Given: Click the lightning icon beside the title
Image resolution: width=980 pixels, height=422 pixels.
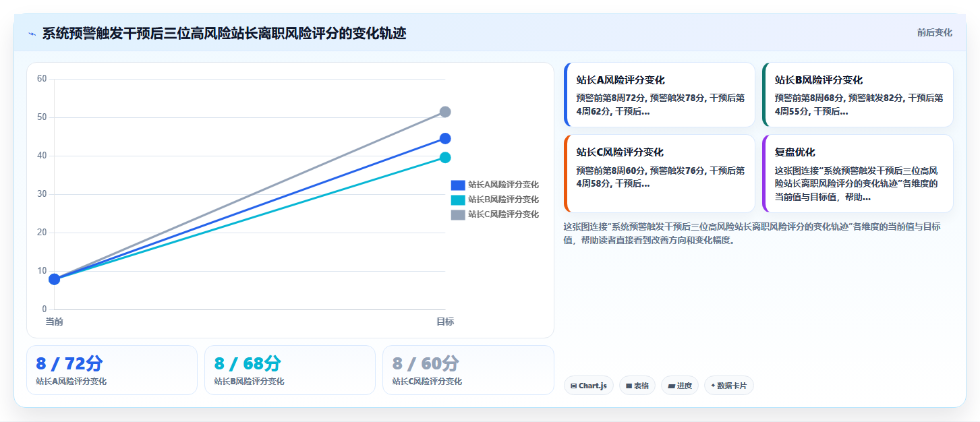Looking at the screenshot, I should coord(32,34).
